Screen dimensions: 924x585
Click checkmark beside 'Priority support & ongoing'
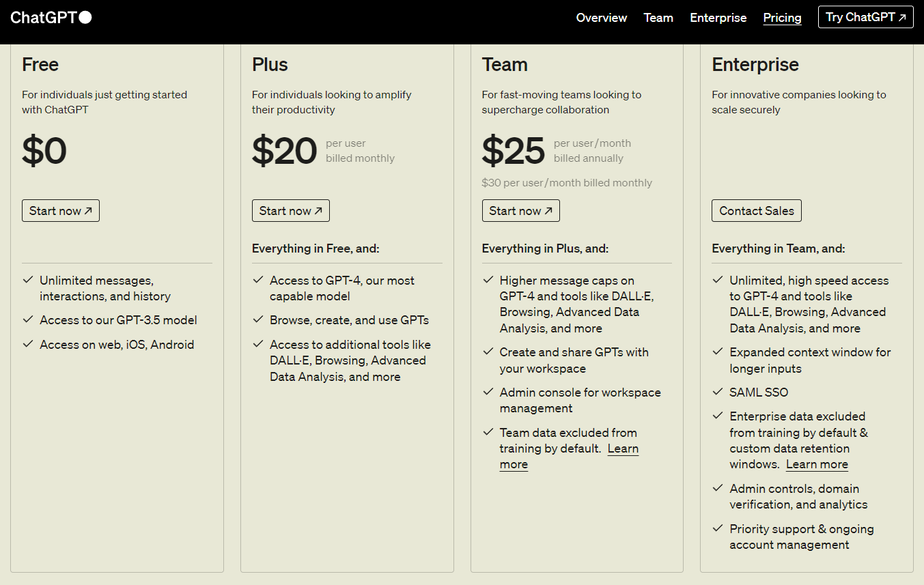718,528
